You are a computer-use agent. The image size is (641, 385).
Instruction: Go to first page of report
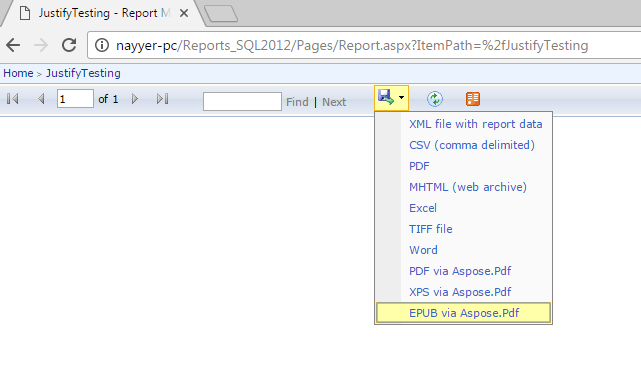pos(13,99)
